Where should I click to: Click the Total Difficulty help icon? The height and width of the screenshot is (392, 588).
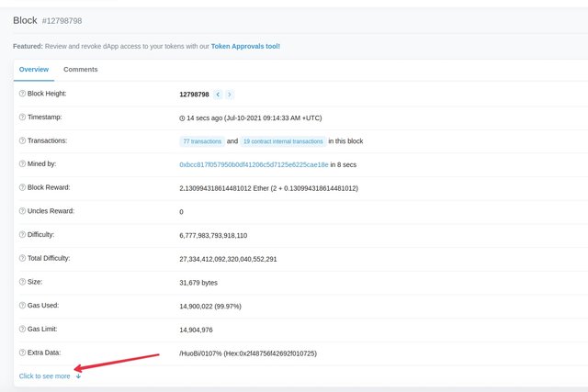[22, 258]
